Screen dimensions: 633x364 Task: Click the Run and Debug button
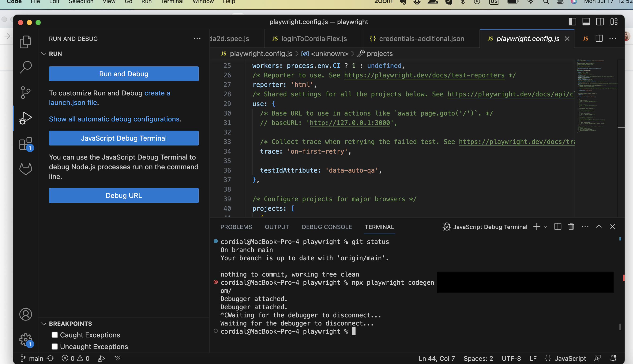click(124, 73)
